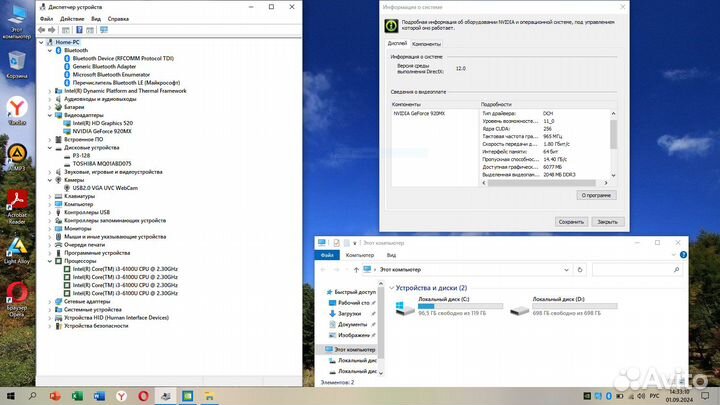
Task: Click the О программе button
Action: tap(596, 195)
